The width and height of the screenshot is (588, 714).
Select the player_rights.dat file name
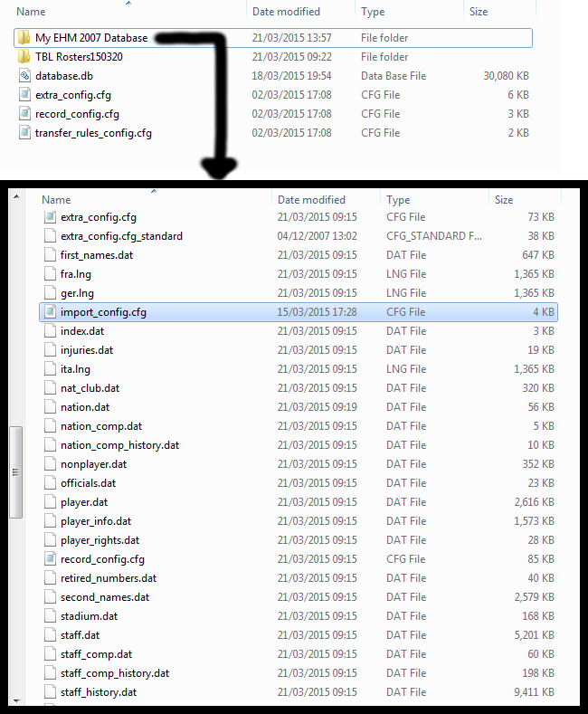100,540
